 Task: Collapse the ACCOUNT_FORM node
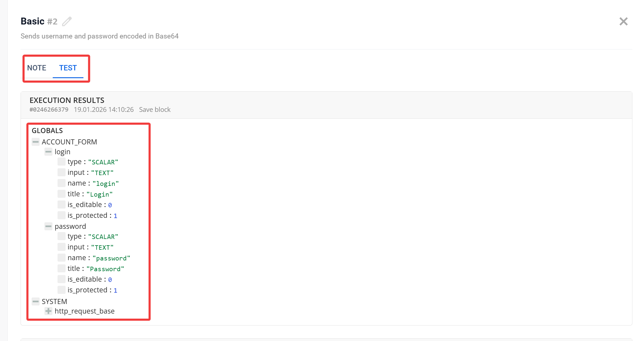(35, 142)
